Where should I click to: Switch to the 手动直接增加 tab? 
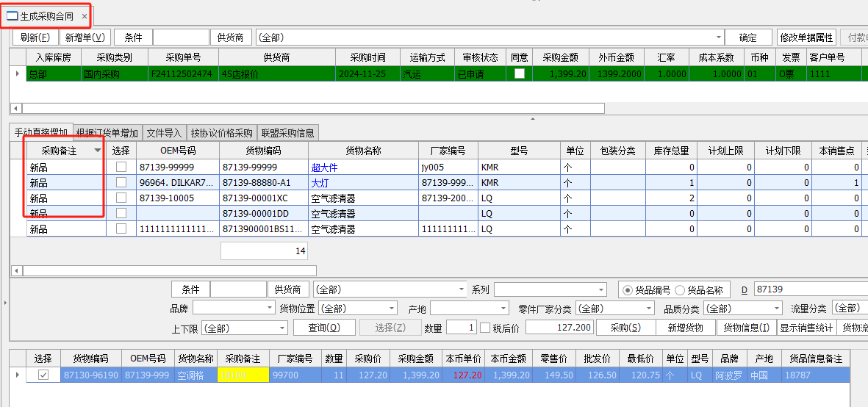coord(41,133)
